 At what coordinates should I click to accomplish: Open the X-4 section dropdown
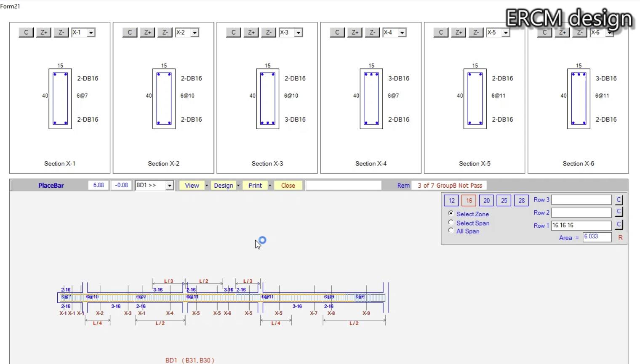[x=402, y=33]
